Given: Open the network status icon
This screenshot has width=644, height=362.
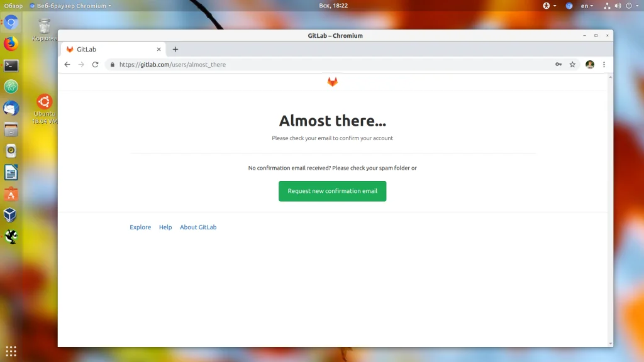Looking at the screenshot, I should pyautogui.click(x=607, y=6).
